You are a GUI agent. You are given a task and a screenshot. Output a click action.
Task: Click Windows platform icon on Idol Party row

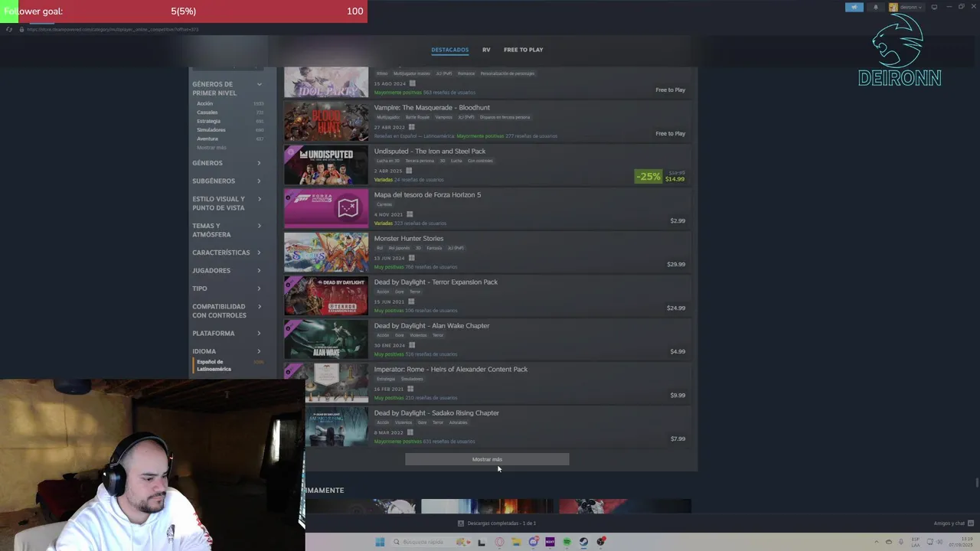(412, 83)
